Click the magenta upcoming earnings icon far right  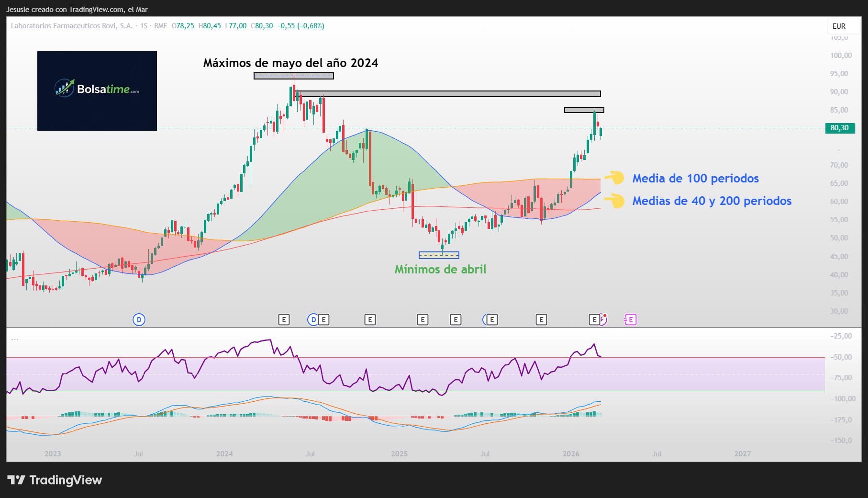tap(630, 319)
